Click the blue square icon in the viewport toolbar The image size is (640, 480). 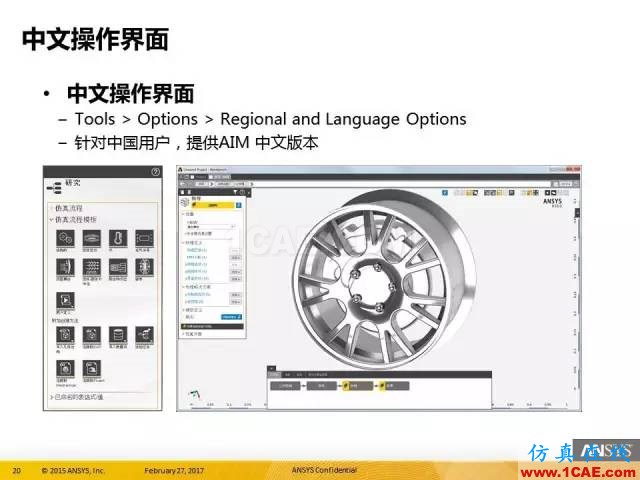[445, 193]
